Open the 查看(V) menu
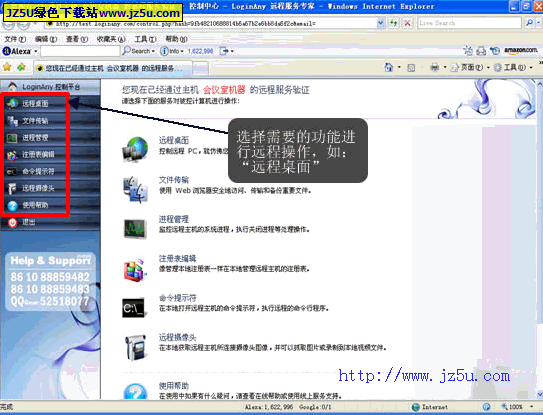The height and width of the screenshot is (415, 543). point(77,39)
